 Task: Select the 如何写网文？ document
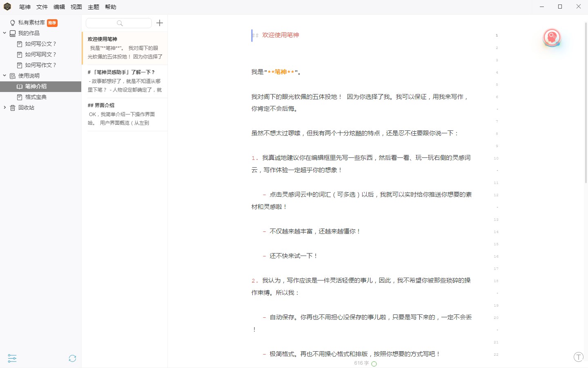pyautogui.click(x=40, y=54)
